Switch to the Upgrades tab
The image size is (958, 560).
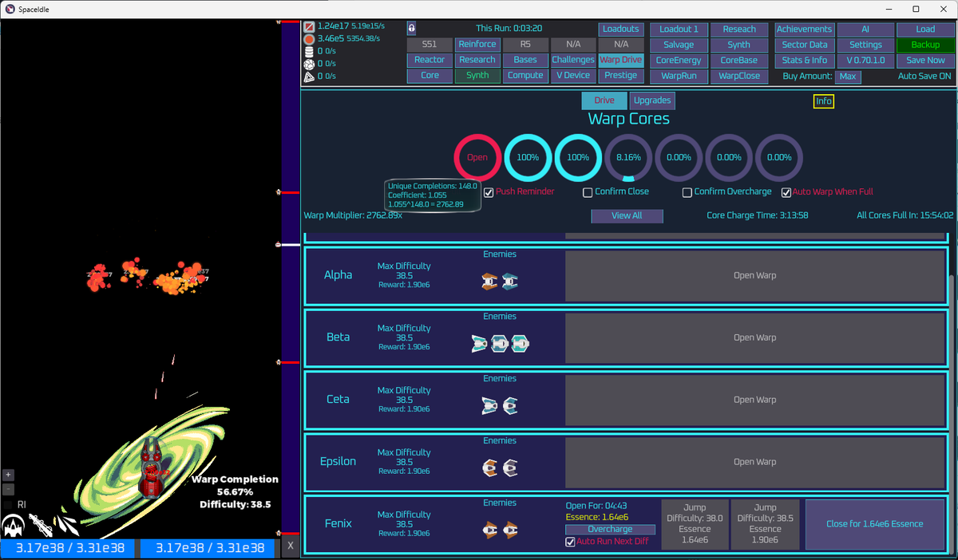click(x=652, y=101)
